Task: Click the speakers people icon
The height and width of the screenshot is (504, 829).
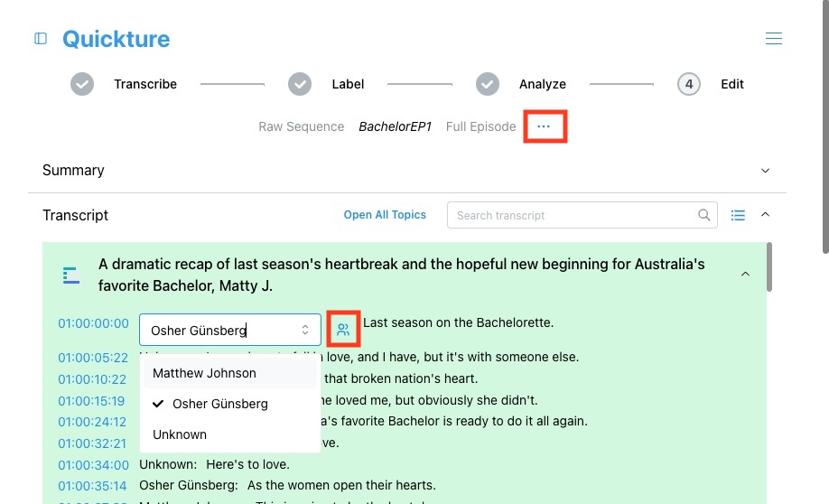Action: tap(343, 330)
